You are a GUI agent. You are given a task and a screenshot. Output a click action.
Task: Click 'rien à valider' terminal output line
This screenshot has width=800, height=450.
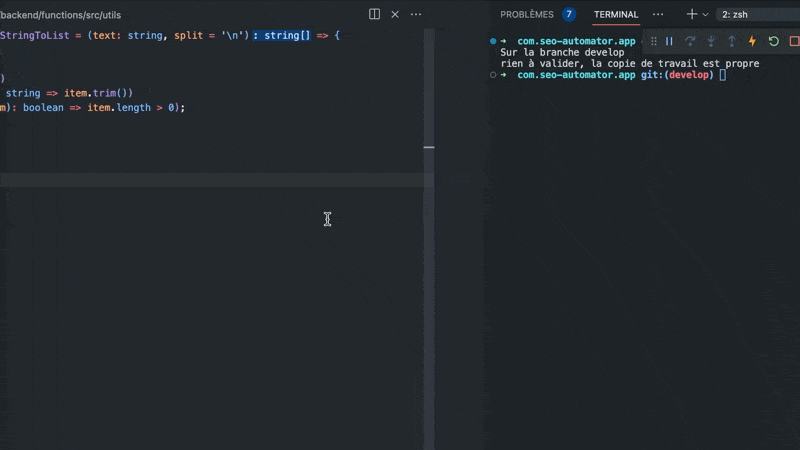coord(542,63)
